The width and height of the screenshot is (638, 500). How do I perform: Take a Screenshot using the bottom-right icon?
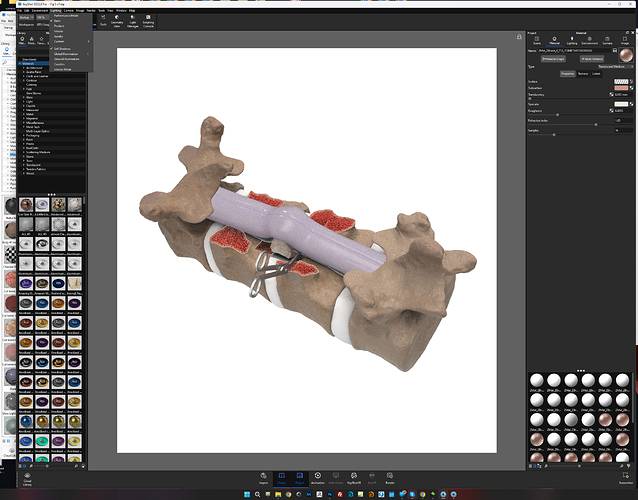click(x=626, y=478)
